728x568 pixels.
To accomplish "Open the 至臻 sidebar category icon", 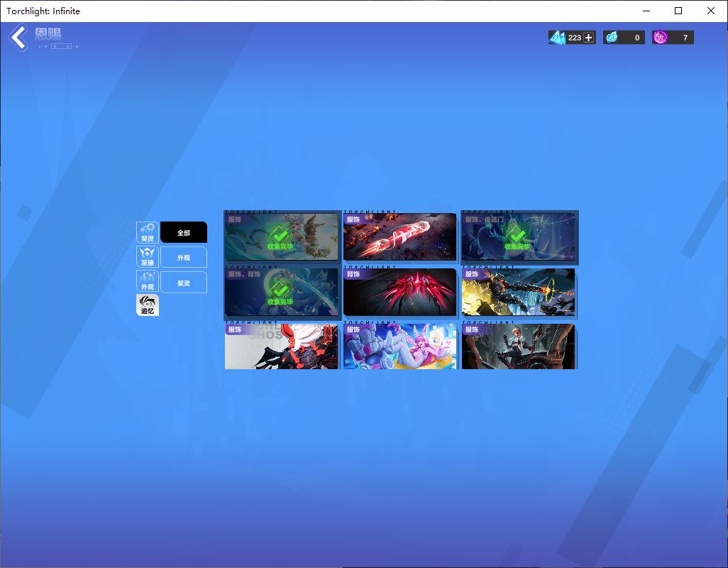I will pyautogui.click(x=148, y=256).
